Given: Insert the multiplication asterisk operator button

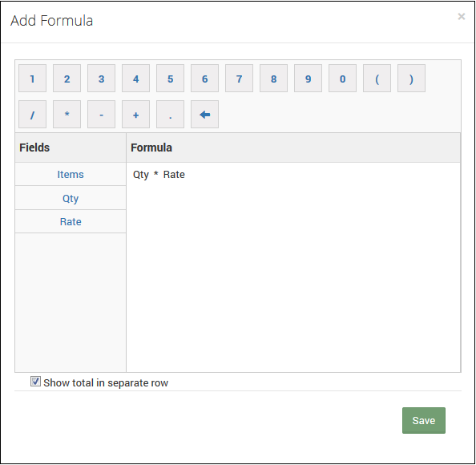Looking at the screenshot, I should 67,114.
